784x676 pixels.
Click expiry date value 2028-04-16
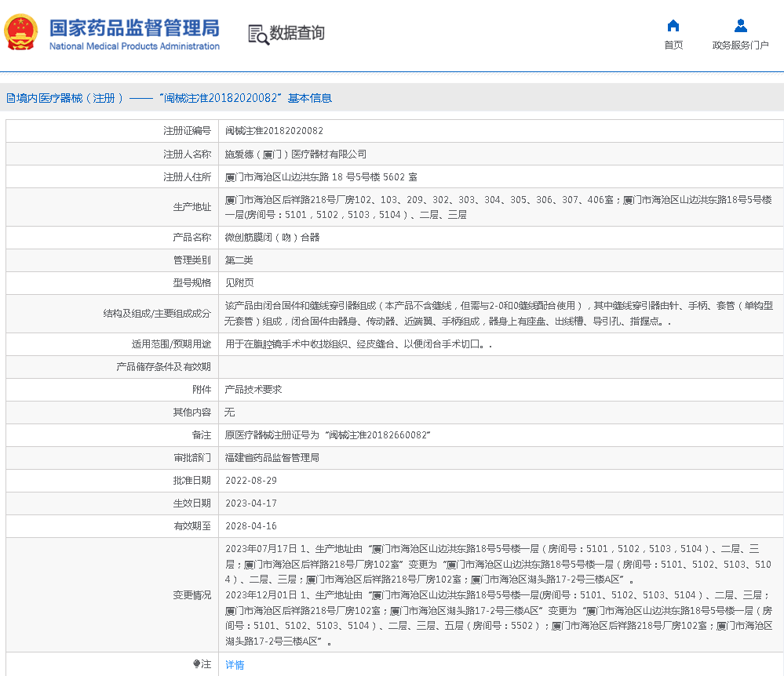click(250, 525)
